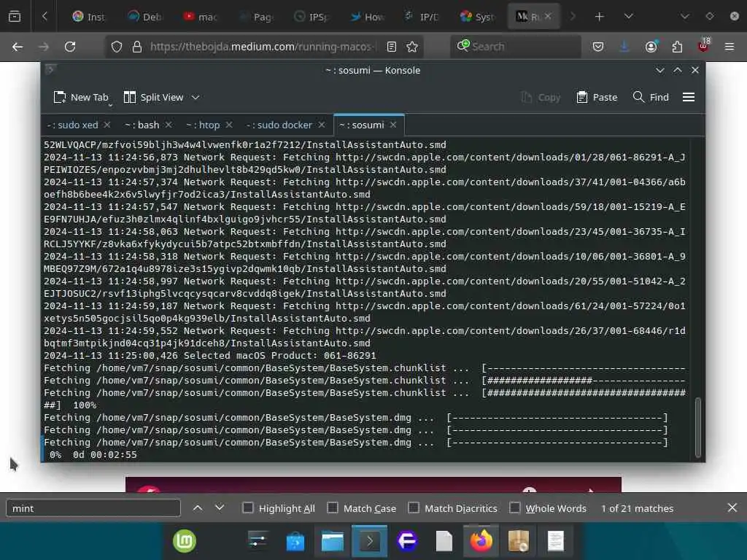Viewport: 747px width, 560px height.
Task: Open Firefox application menu
Action: click(729, 47)
